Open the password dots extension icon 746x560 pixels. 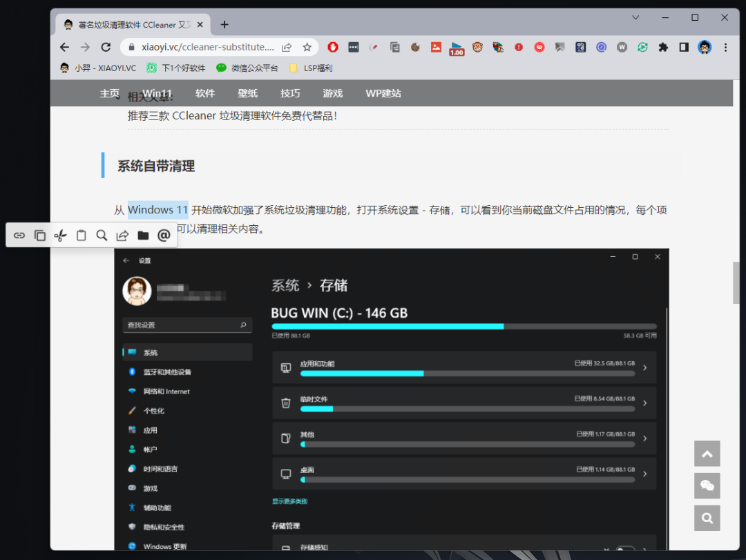[354, 47]
